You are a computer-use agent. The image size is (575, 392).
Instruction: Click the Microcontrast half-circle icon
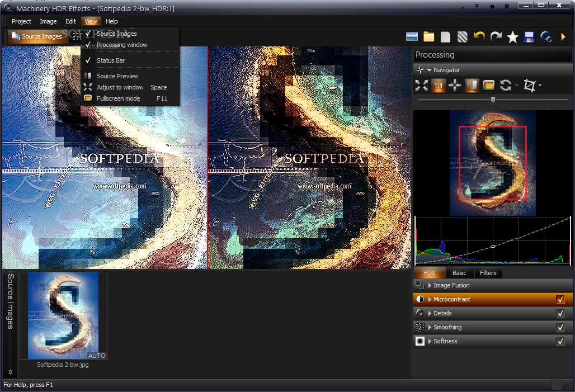[420, 299]
